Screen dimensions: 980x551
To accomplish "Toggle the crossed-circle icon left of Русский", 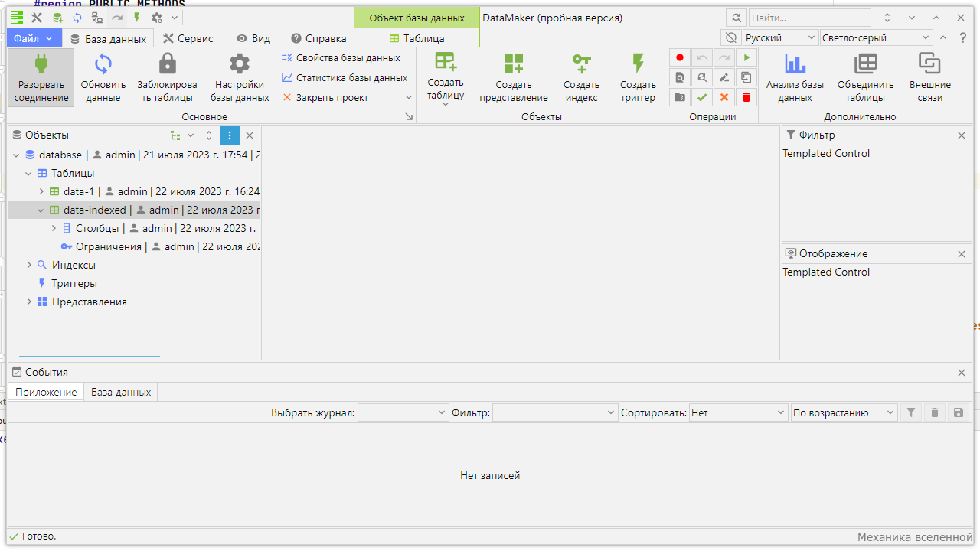I will tap(731, 37).
